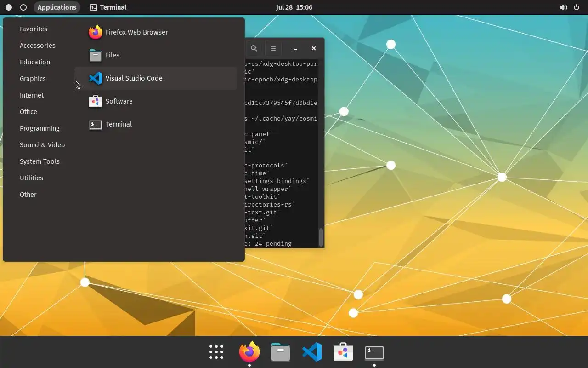Viewport: 588px width, 368px height.
Task: Select the Terminal icon in the dock
Action: (x=374, y=353)
